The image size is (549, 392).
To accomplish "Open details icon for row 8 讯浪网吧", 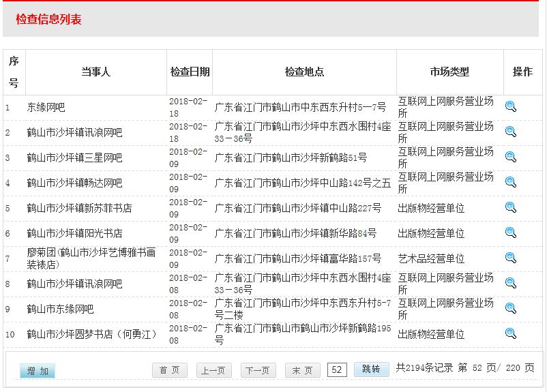I will (511, 283).
